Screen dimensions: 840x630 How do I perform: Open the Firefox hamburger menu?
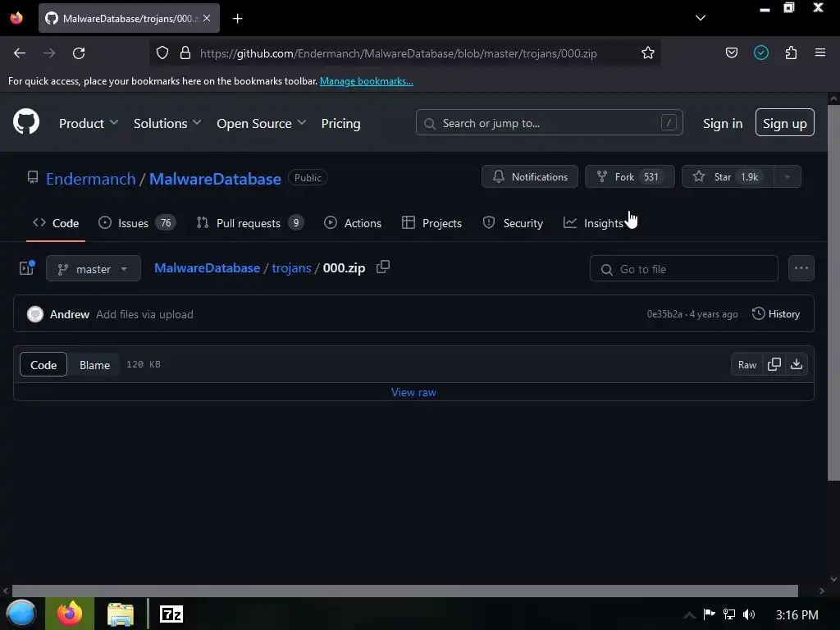pos(819,52)
